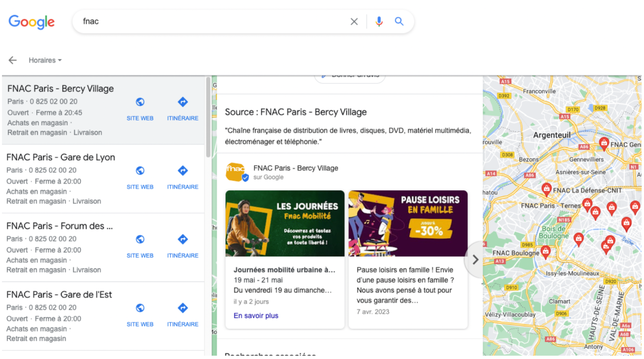Click the FNAC logo next to Bercy Village listing
This screenshot has width=644, height=359.
pos(236,171)
